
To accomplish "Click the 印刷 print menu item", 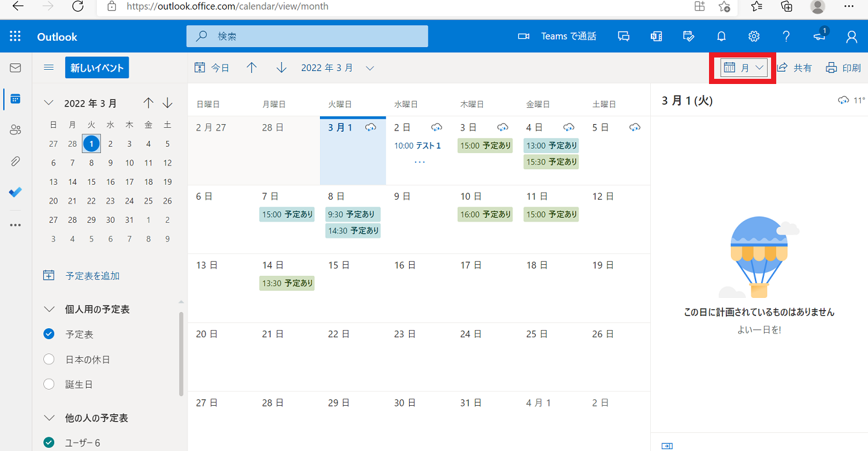I will [x=843, y=68].
